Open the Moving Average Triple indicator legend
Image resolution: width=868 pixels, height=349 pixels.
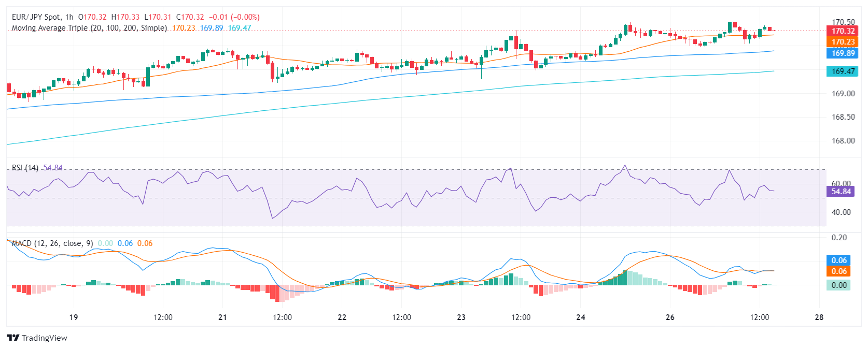coord(89,28)
